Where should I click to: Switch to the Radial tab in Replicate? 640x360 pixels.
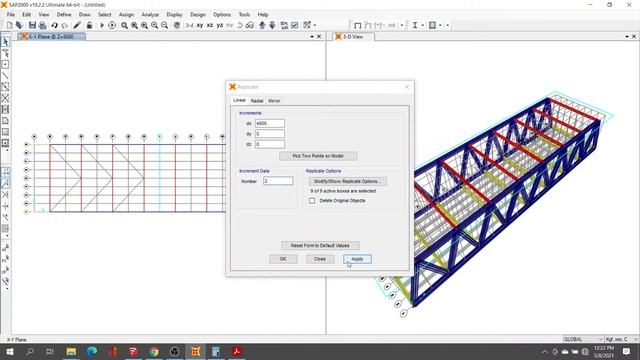tap(257, 101)
